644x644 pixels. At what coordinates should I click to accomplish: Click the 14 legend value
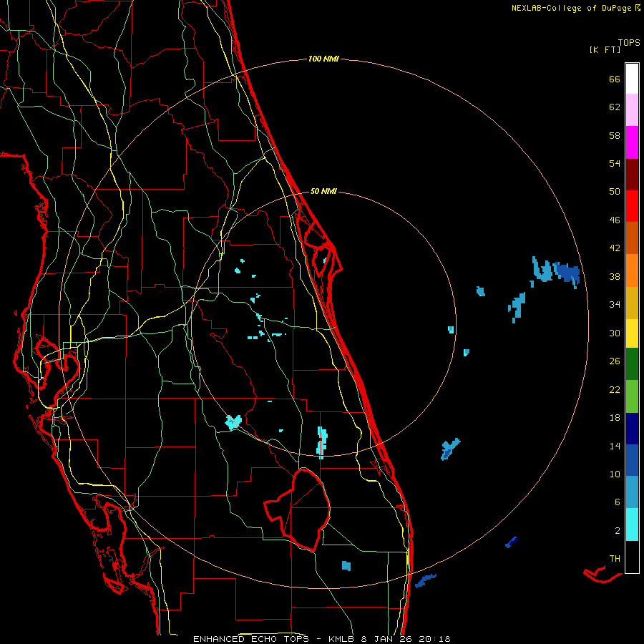click(x=615, y=446)
